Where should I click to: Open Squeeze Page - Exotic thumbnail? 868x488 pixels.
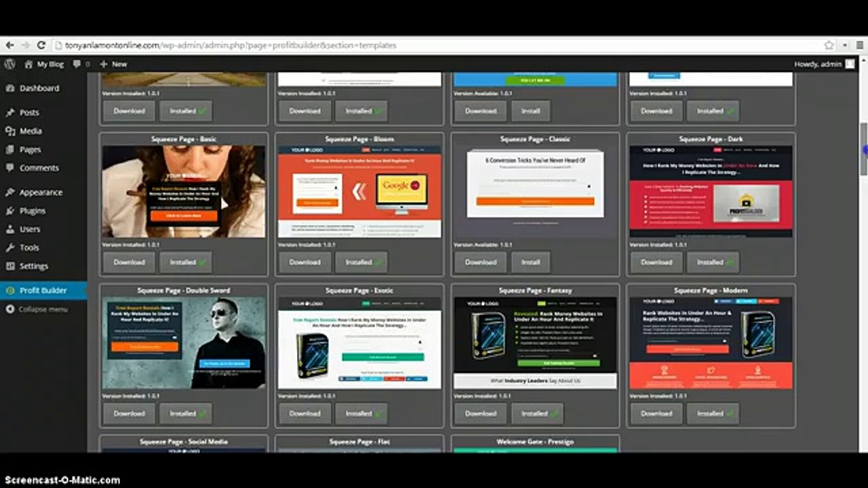[x=359, y=342]
